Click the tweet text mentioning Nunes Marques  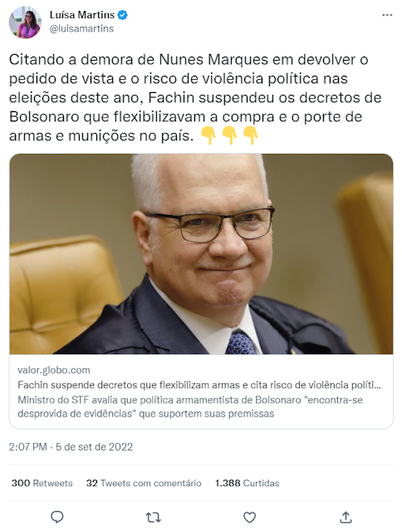tap(195, 97)
